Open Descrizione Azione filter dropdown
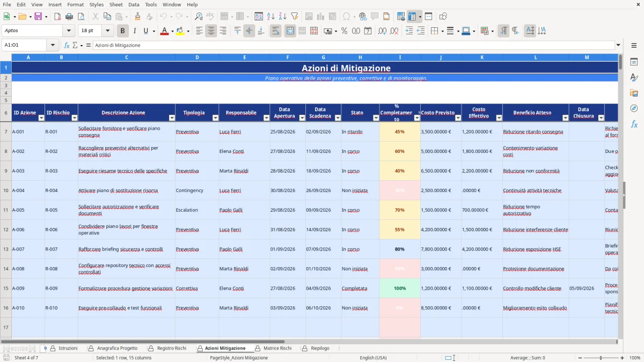The image size is (644, 362). click(x=172, y=117)
